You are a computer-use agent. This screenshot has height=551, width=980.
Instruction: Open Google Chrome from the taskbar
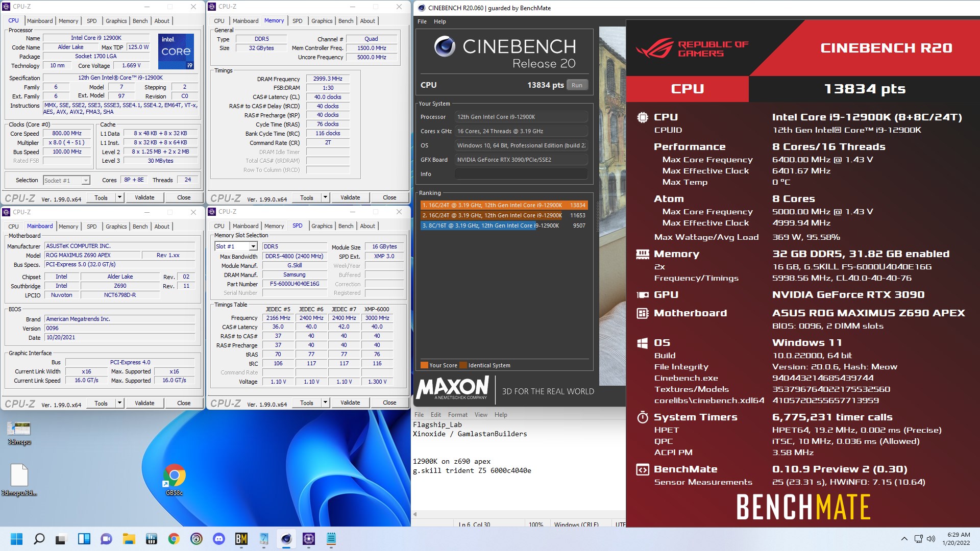pos(174,539)
